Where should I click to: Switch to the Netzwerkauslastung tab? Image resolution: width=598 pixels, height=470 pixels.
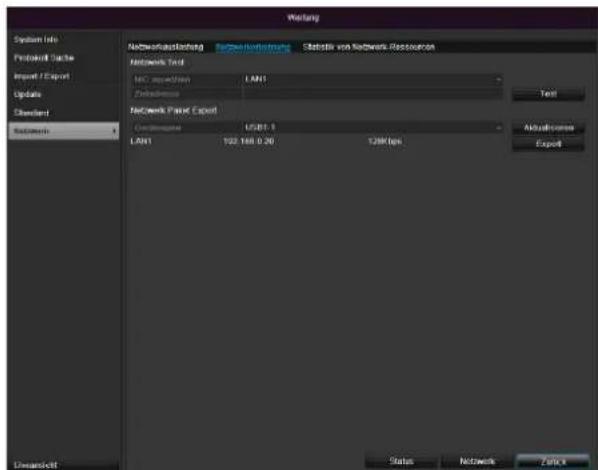[x=166, y=47]
